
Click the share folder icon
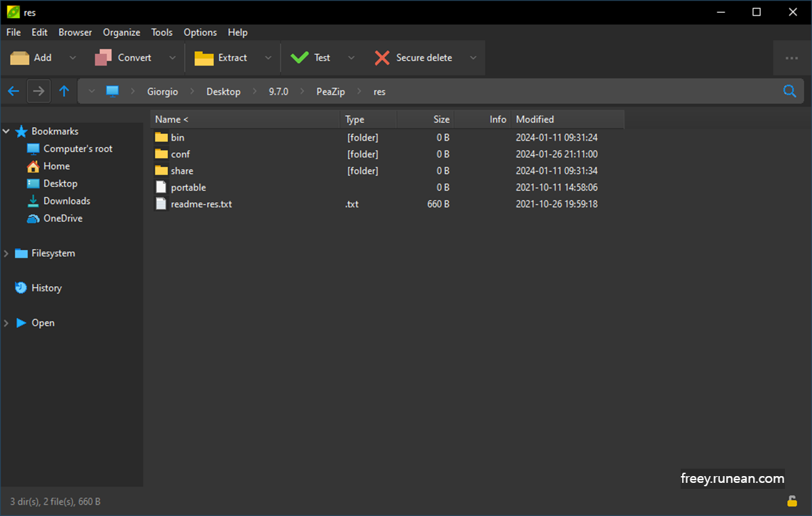click(161, 170)
